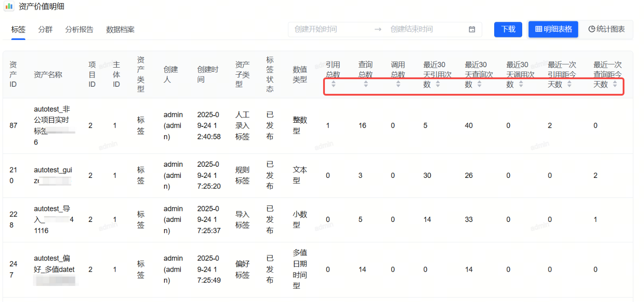Viewport: 644px width, 302px height.
Task: Click the 引用总数 column sort icon
Action: [x=333, y=84]
